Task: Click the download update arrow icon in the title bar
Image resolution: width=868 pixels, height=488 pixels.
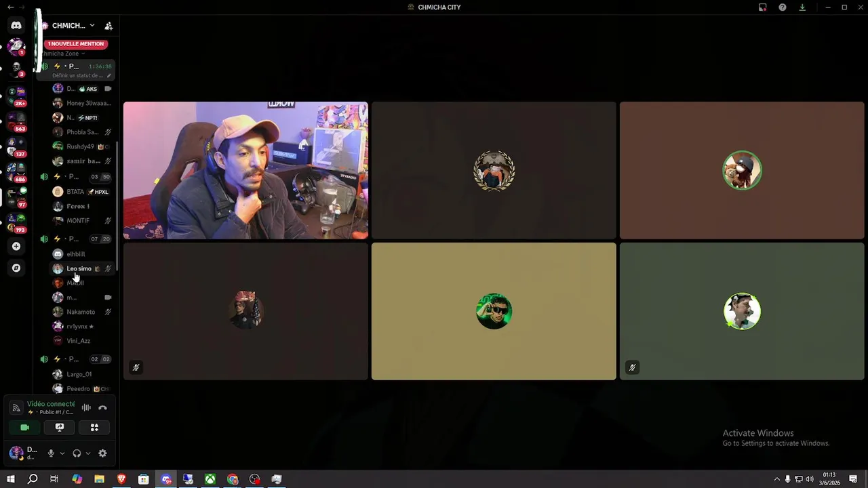Action: pyautogui.click(x=802, y=7)
